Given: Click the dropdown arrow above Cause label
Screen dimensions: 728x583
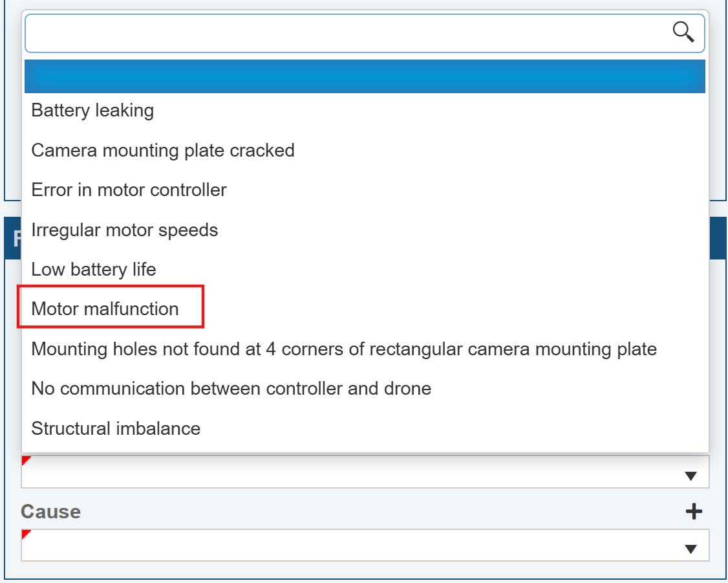Looking at the screenshot, I should (691, 476).
